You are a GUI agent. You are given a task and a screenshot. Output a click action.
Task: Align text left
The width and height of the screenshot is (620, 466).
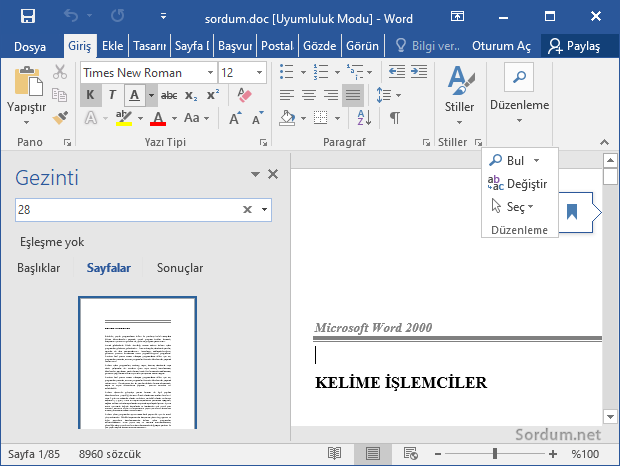click(287, 95)
